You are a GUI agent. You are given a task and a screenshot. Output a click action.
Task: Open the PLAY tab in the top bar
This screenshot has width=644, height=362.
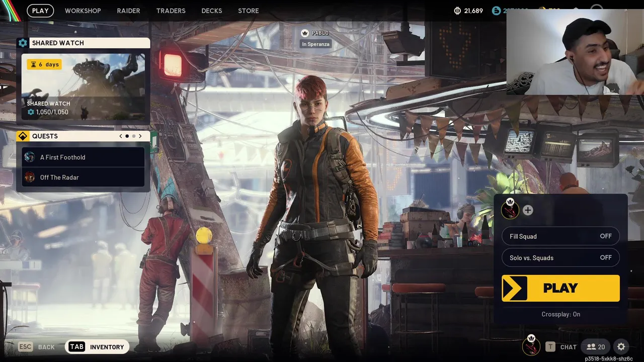[40, 11]
